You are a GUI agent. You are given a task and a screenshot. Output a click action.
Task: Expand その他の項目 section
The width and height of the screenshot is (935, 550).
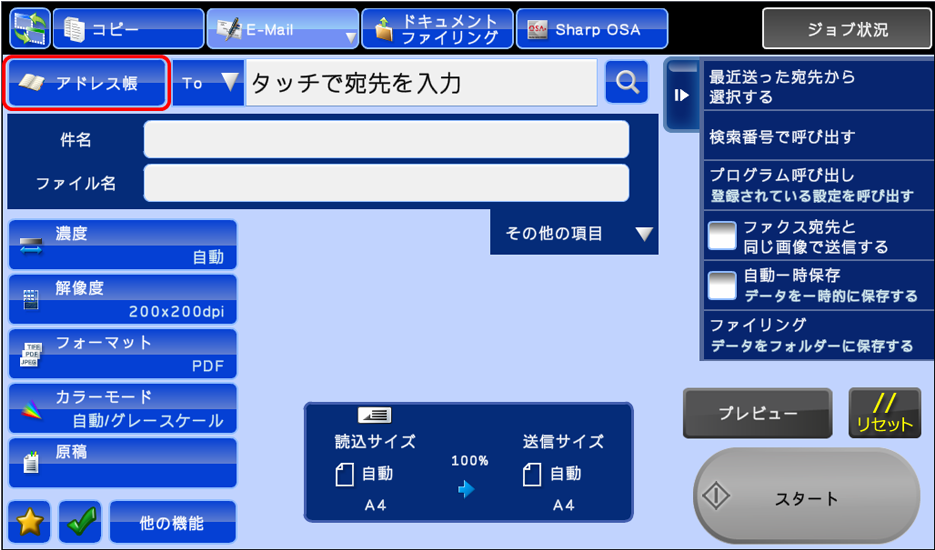[x=574, y=233]
